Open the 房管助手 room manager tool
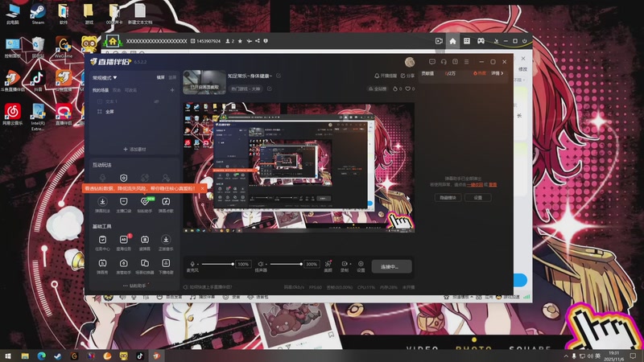 [124, 266]
